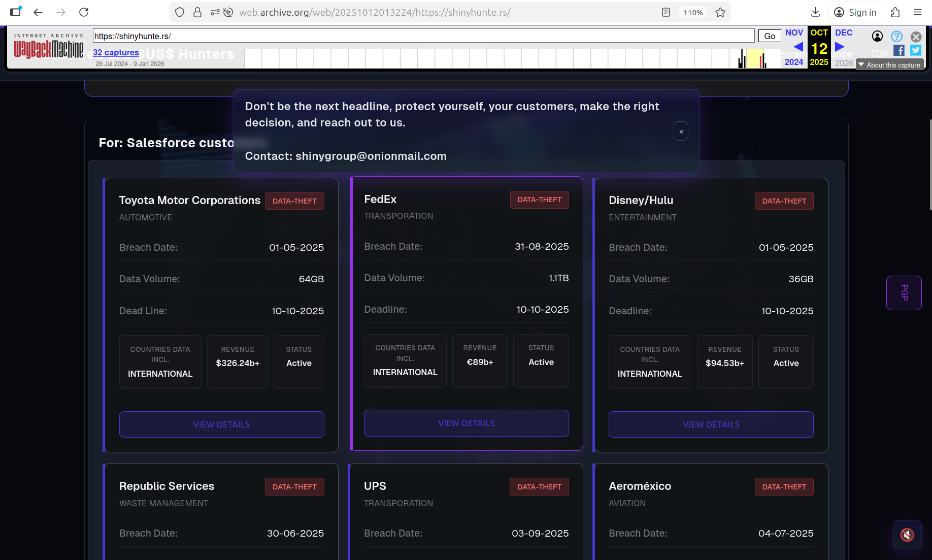932x560 pixels.
Task: Open the downloads icon
Action: (x=815, y=12)
